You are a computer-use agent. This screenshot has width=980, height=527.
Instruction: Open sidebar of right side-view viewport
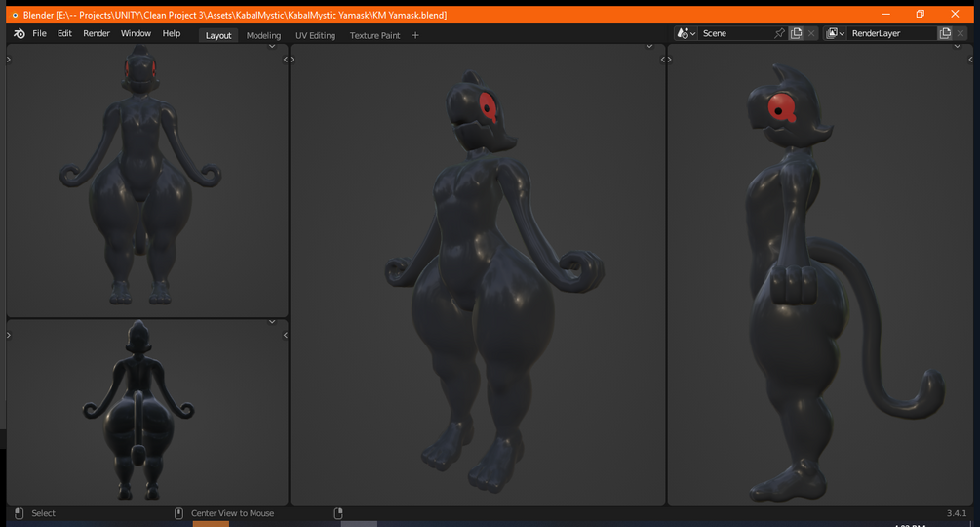(x=970, y=60)
